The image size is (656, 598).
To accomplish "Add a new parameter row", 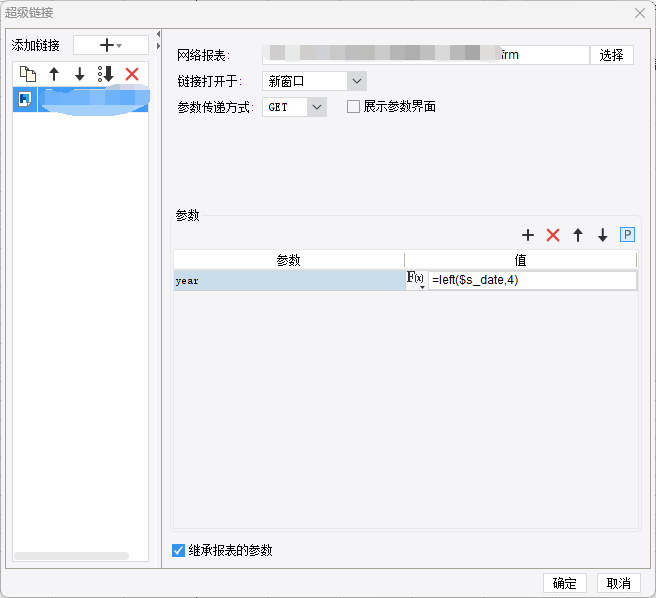I will tap(528, 235).
